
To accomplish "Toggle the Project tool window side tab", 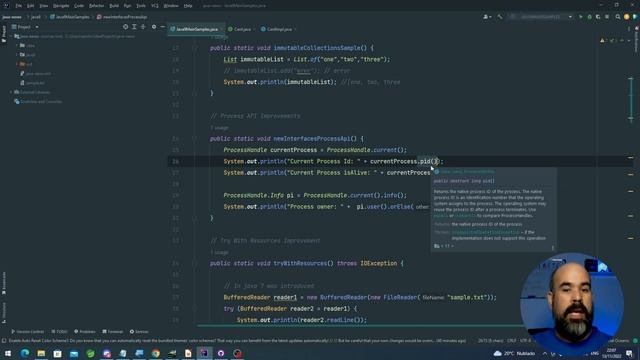I will 4,33.
